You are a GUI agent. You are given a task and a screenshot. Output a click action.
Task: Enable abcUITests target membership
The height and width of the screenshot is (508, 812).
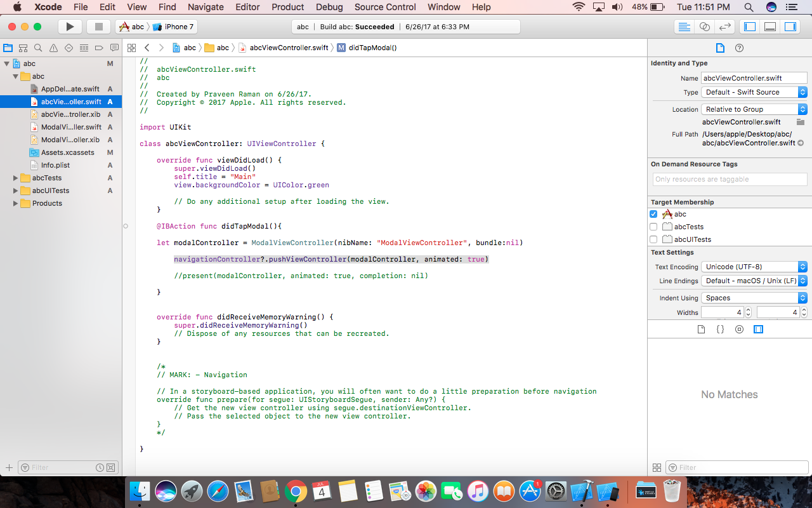(653, 239)
